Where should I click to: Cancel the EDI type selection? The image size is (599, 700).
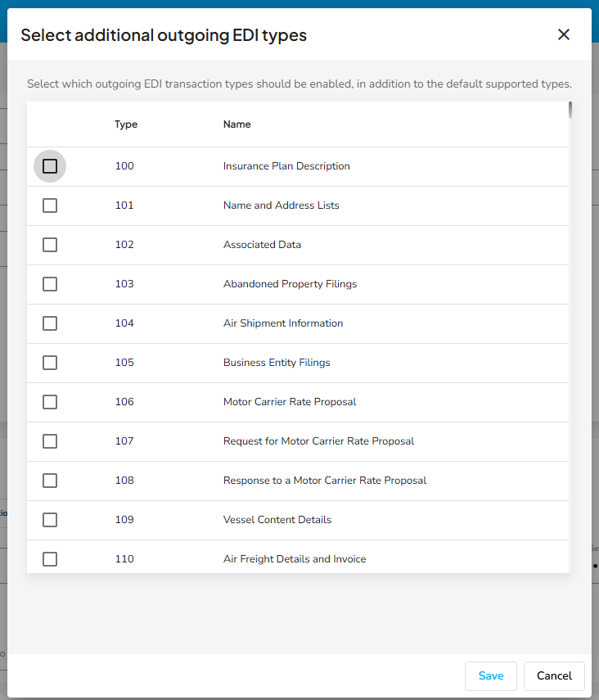[554, 676]
